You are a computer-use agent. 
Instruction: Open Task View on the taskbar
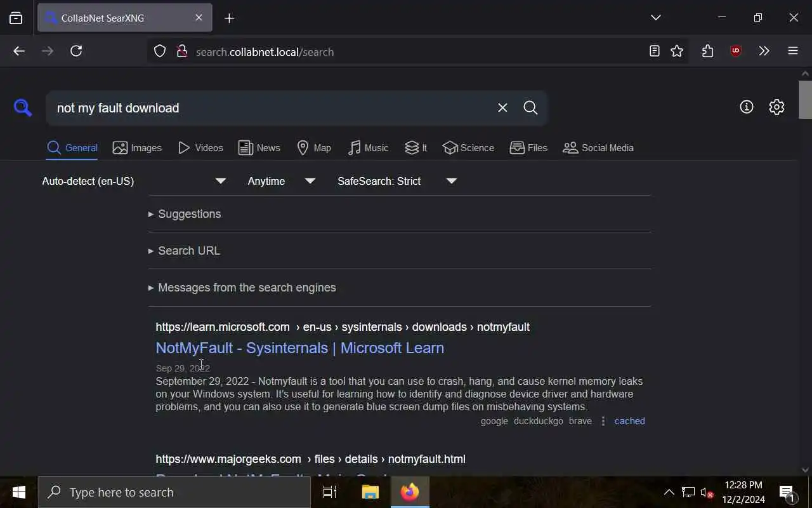330,492
